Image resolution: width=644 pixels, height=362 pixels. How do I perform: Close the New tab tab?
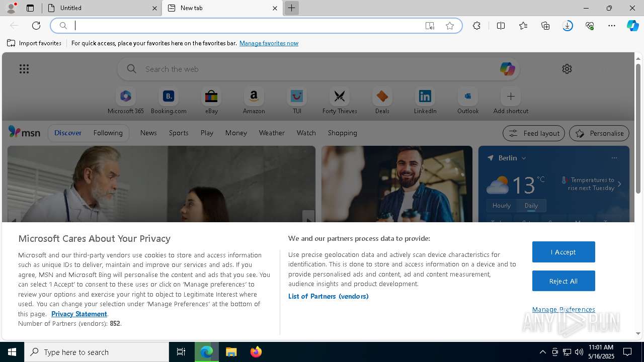click(275, 8)
